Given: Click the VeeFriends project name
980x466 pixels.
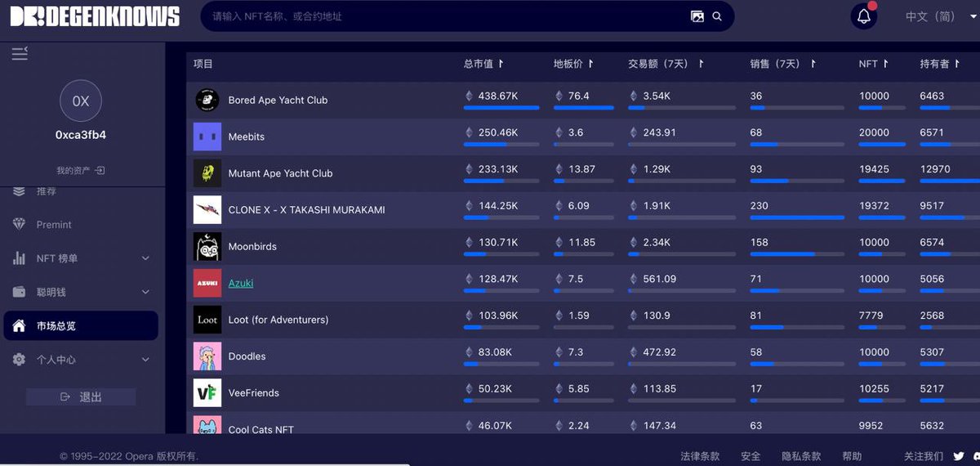Looking at the screenshot, I should pyautogui.click(x=254, y=392).
